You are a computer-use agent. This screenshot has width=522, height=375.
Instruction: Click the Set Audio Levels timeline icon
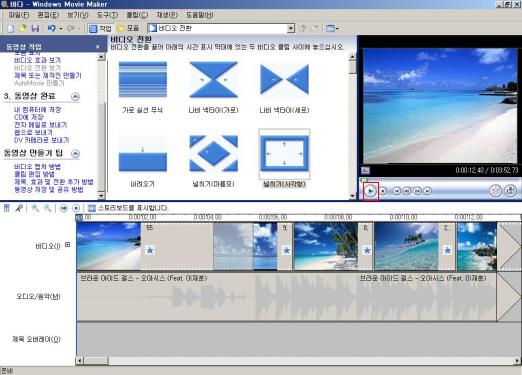click(x=7, y=208)
